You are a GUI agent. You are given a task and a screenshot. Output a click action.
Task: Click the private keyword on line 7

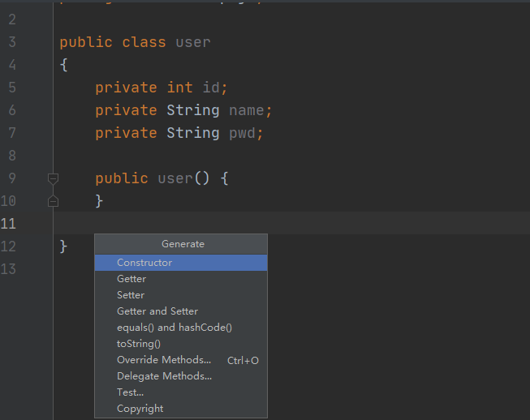coord(126,134)
